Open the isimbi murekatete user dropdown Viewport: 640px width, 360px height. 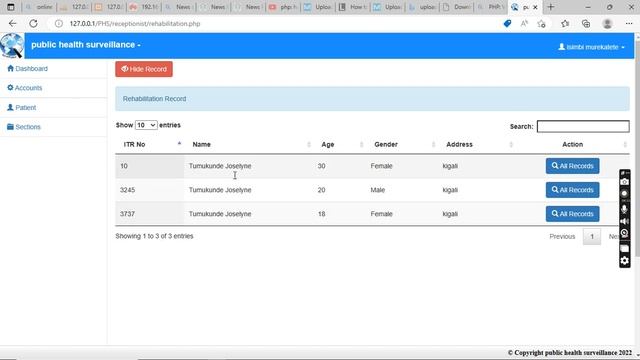[591, 47]
